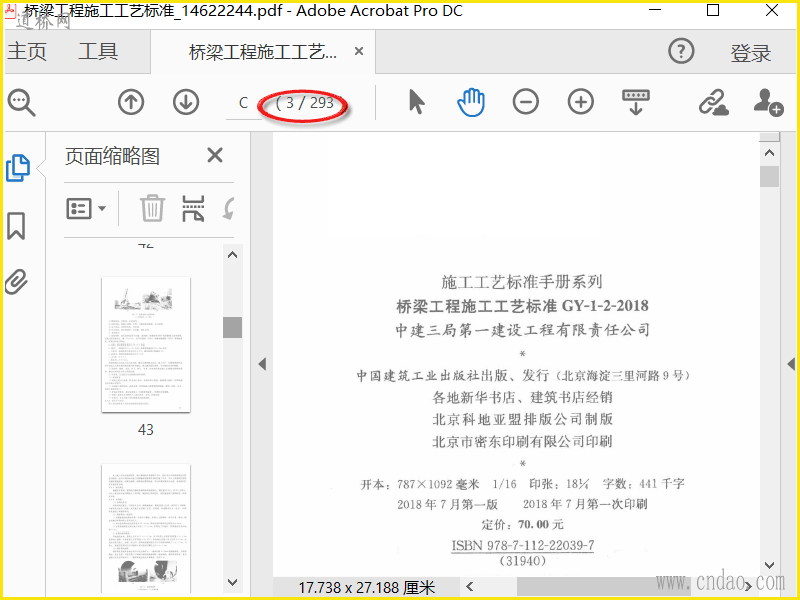
Task: Select page 43 thumbnail
Action: point(146,344)
